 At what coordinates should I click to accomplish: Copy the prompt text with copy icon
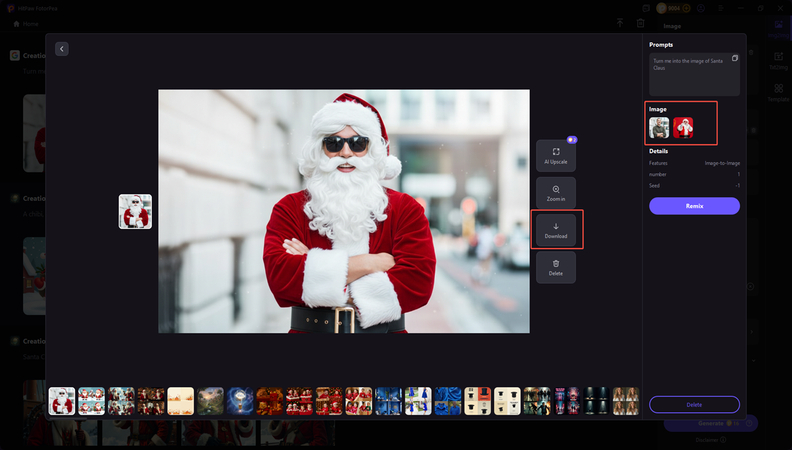(735, 58)
